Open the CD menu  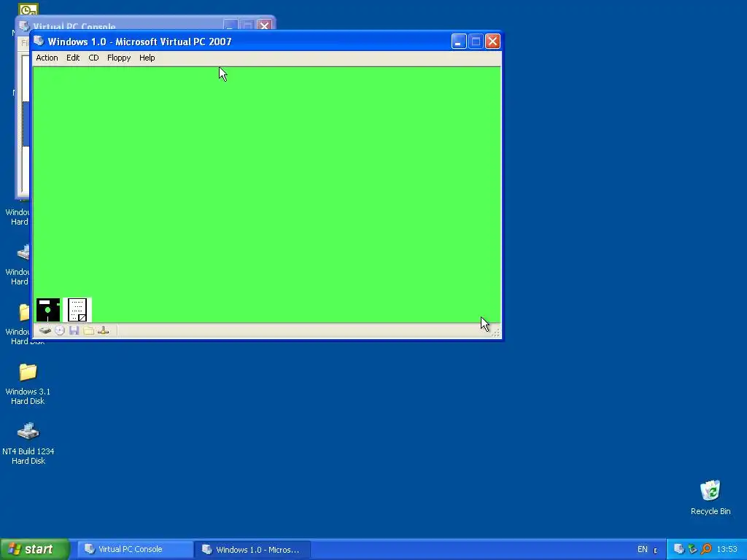[93, 58]
